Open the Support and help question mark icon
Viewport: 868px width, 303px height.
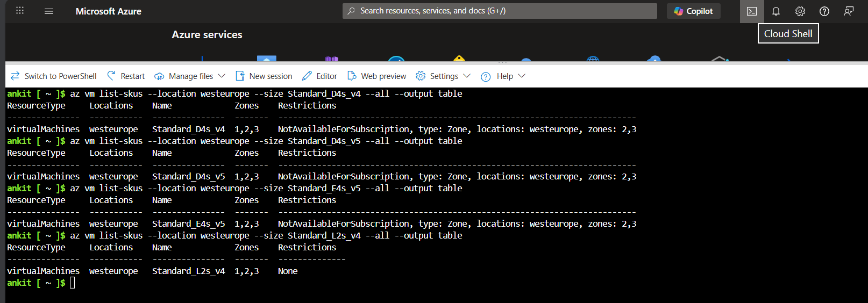[824, 11]
